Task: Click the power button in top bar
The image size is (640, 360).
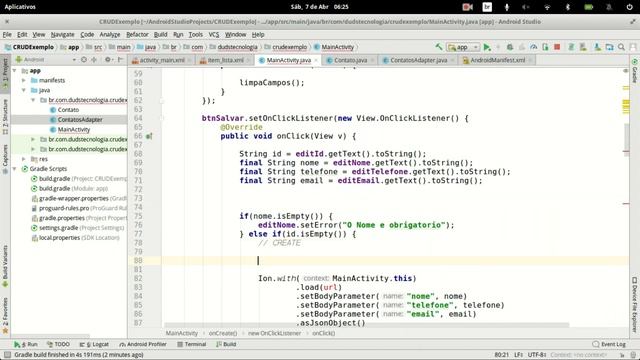Action: [629, 7]
